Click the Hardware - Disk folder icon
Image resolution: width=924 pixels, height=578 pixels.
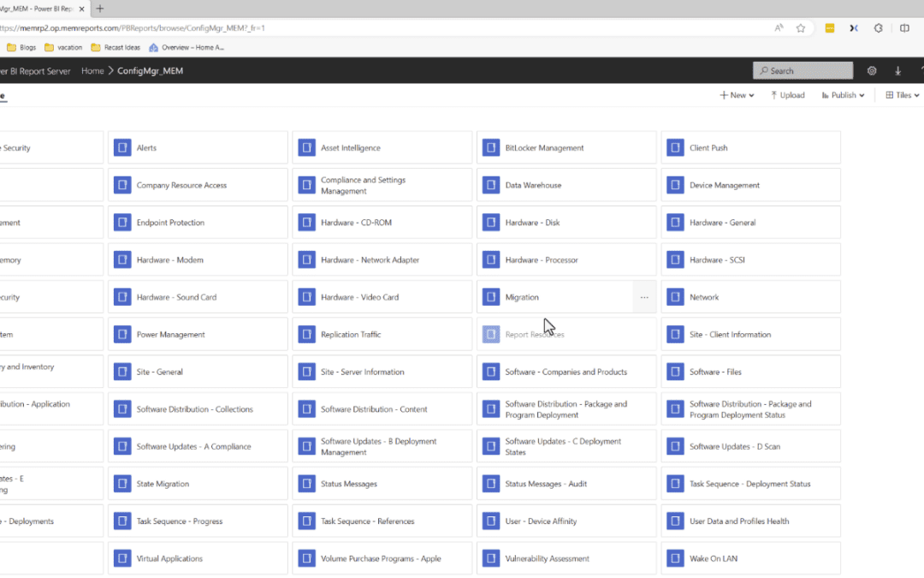point(491,223)
